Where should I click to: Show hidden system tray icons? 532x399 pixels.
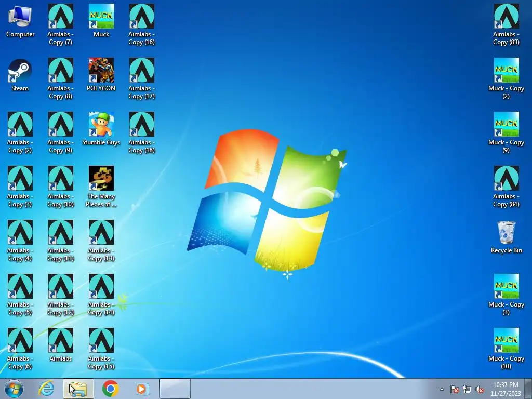(442, 389)
